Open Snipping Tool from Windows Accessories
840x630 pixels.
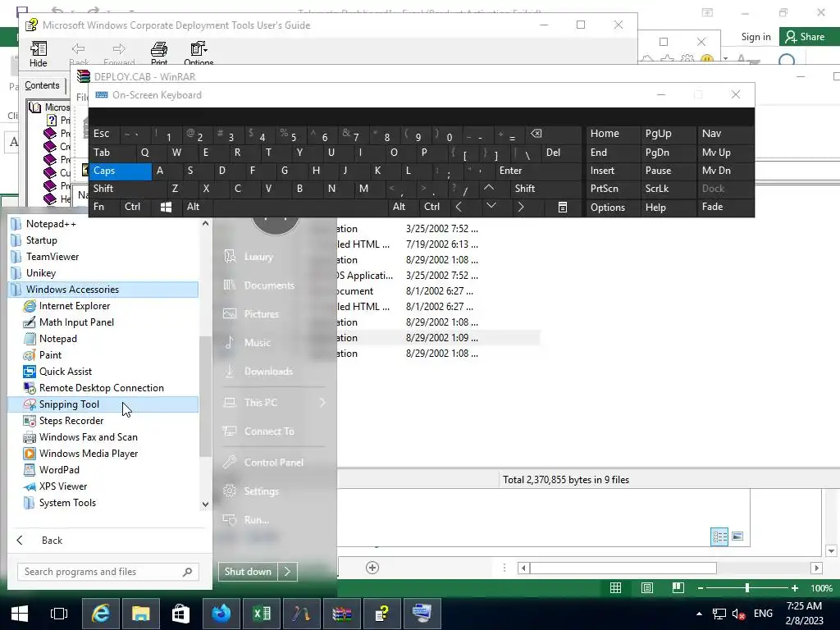click(103, 404)
